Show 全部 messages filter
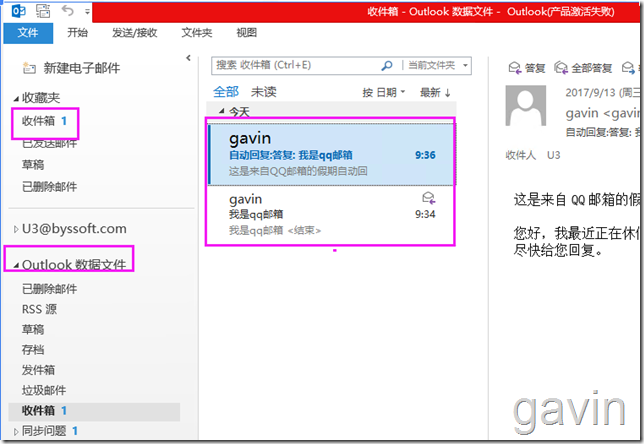Screen dimensions: 644x444 pyautogui.click(x=226, y=92)
